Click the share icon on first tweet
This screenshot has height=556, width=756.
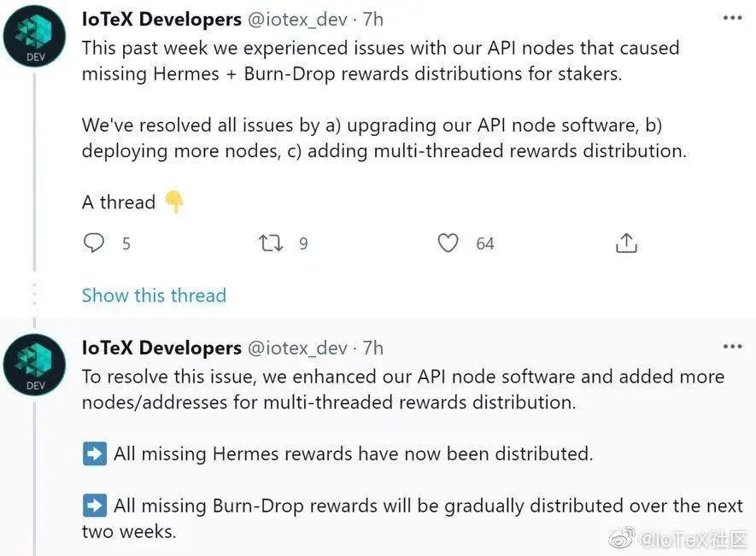[626, 243]
